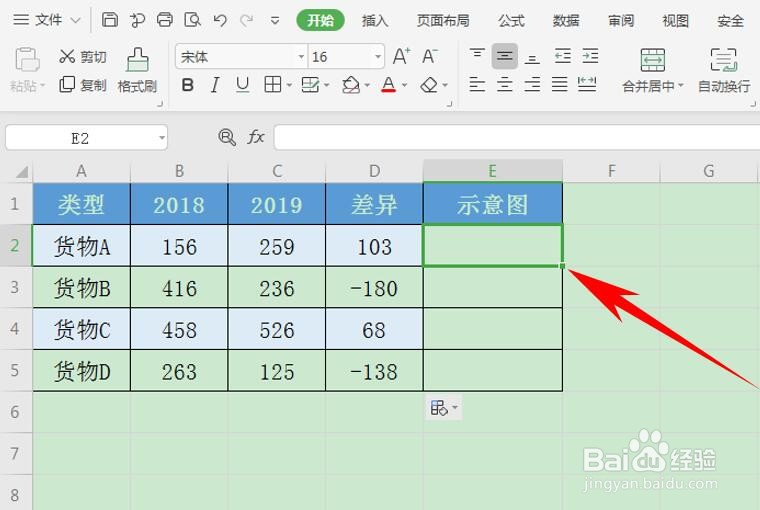
Task: Click 自动换行 wrap text icon
Action: 724,60
